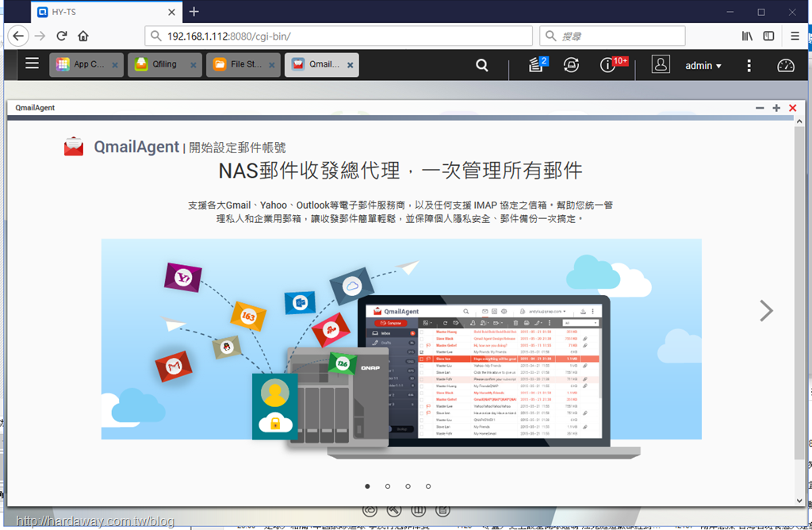Minimize the QmailAgent window
This screenshot has height=530, width=812.
[x=760, y=108]
